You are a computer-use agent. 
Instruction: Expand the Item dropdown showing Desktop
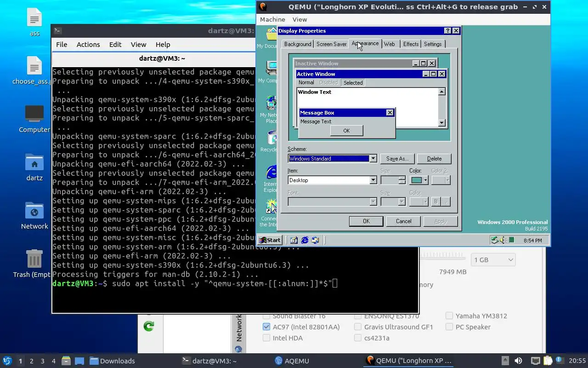pos(373,180)
